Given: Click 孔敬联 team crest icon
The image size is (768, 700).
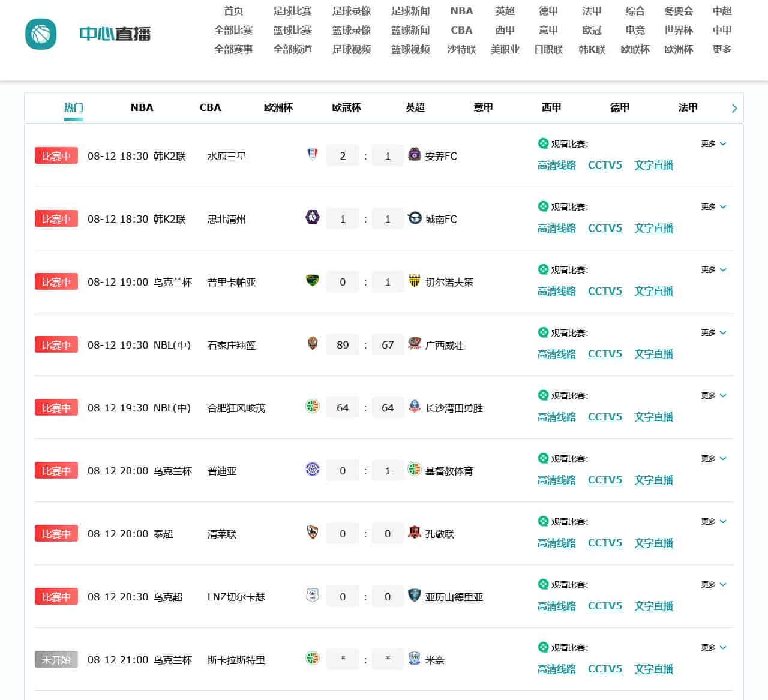Looking at the screenshot, I should pyautogui.click(x=415, y=532).
